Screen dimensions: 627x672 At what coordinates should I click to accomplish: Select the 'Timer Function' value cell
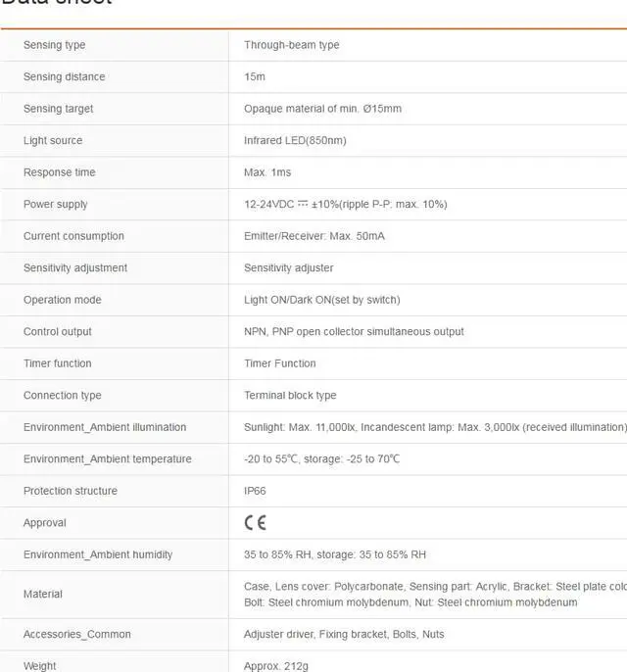click(280, 363)
